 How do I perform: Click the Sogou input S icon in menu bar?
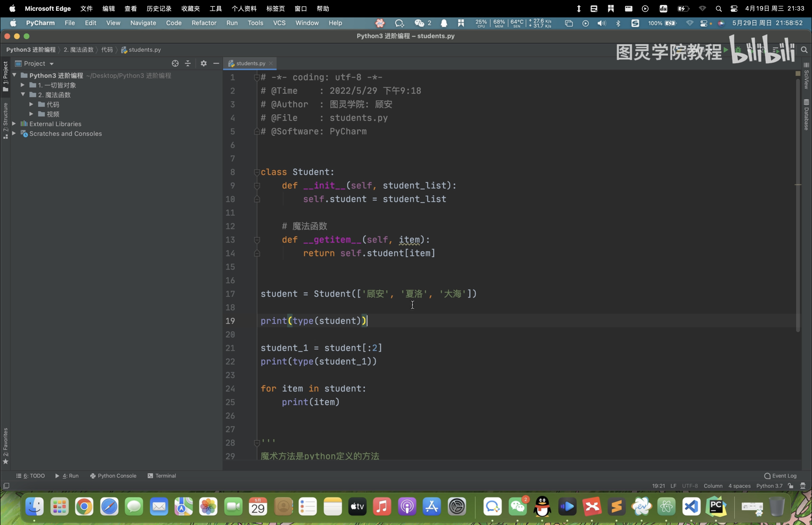click(635, 23)
